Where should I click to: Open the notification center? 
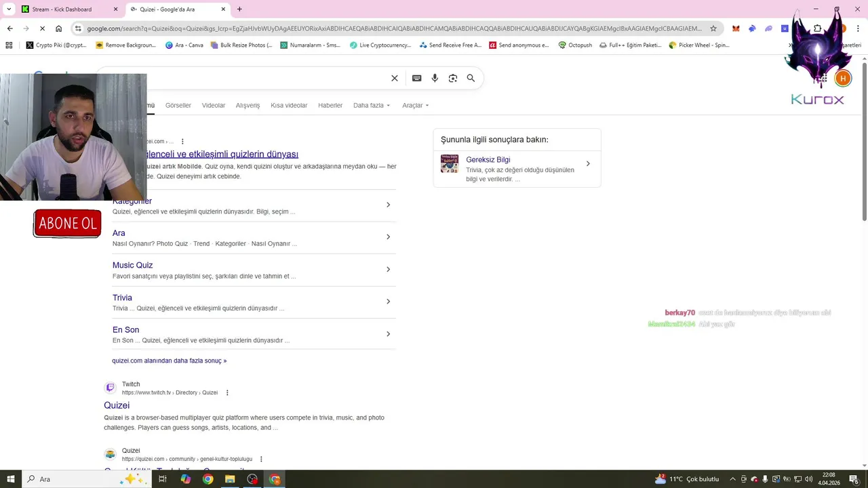coord(854,479)
